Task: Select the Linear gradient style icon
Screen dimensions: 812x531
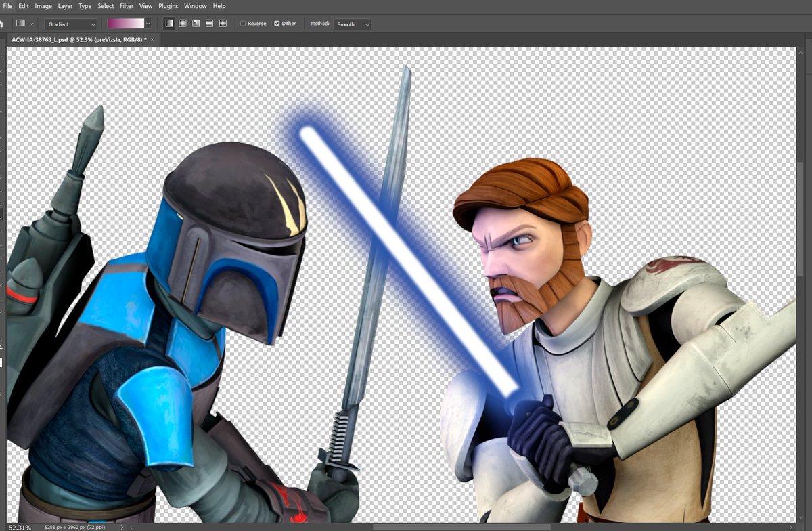Action: (168, 24)
